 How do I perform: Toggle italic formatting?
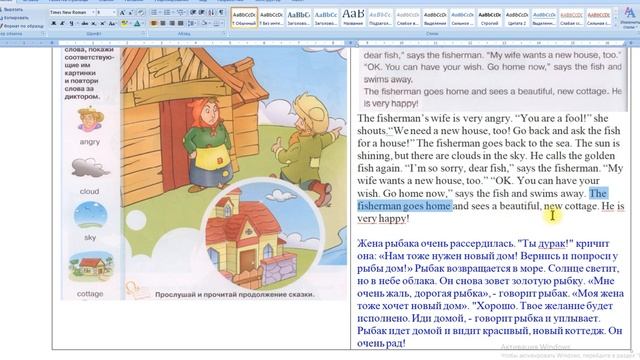(62, 23)
